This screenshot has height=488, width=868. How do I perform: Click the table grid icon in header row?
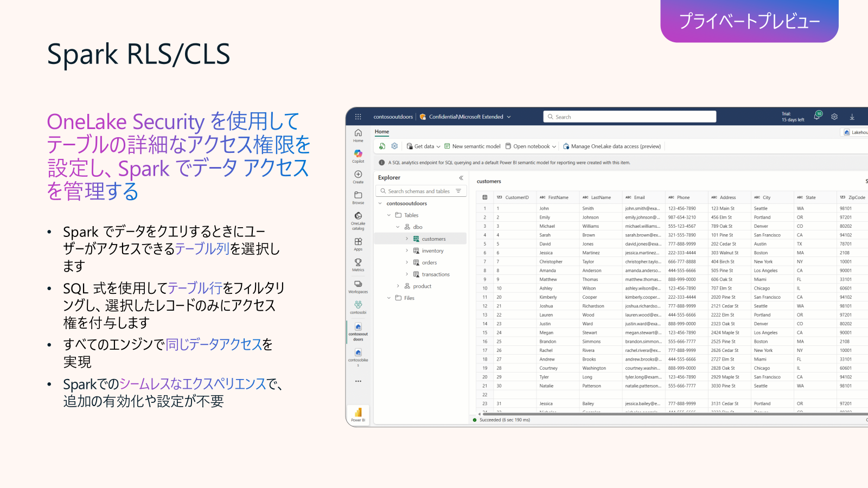(485, 197)
